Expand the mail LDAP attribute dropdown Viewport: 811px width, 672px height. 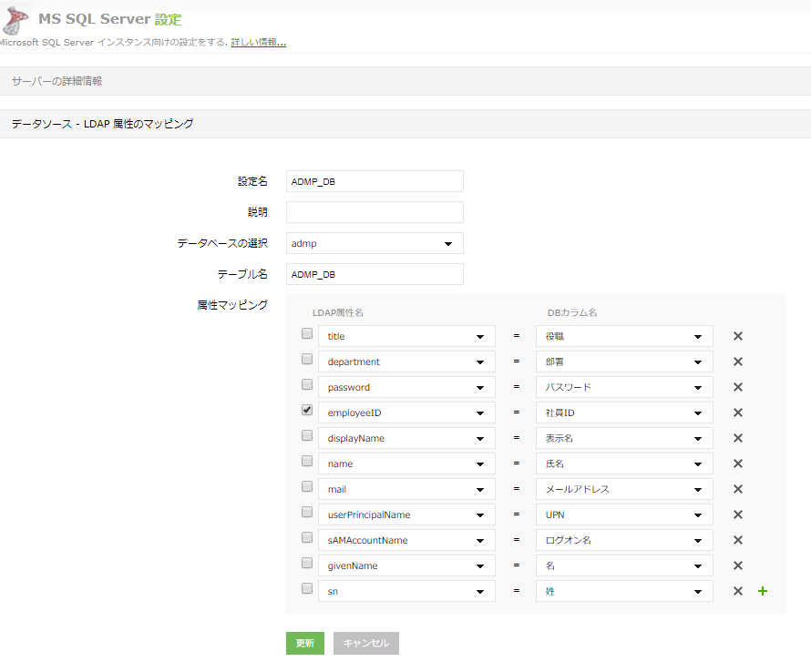click(406, 489)
